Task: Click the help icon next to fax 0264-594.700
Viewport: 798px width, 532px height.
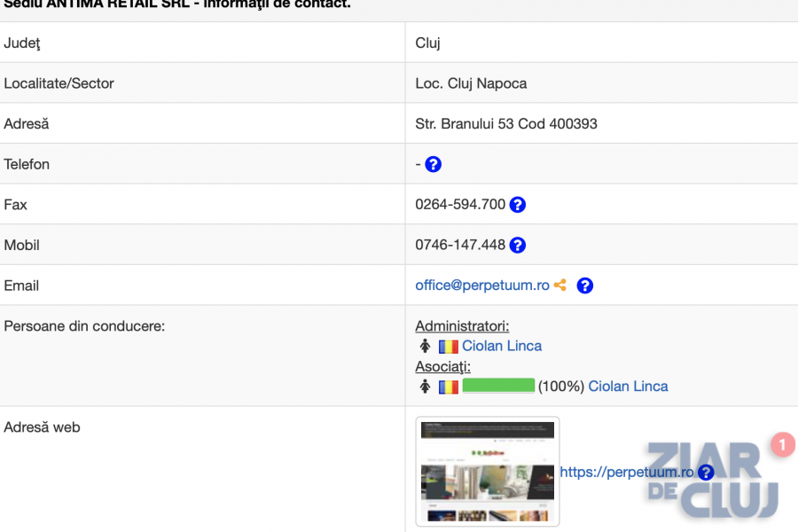Action: point(518,205)
